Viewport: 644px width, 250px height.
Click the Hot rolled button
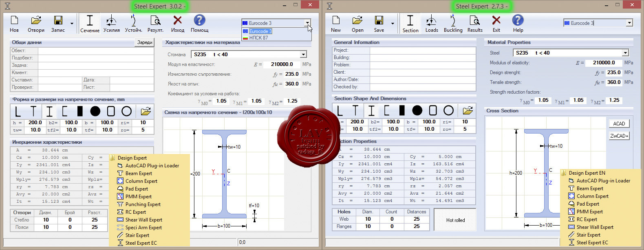[x=455, y=220]
